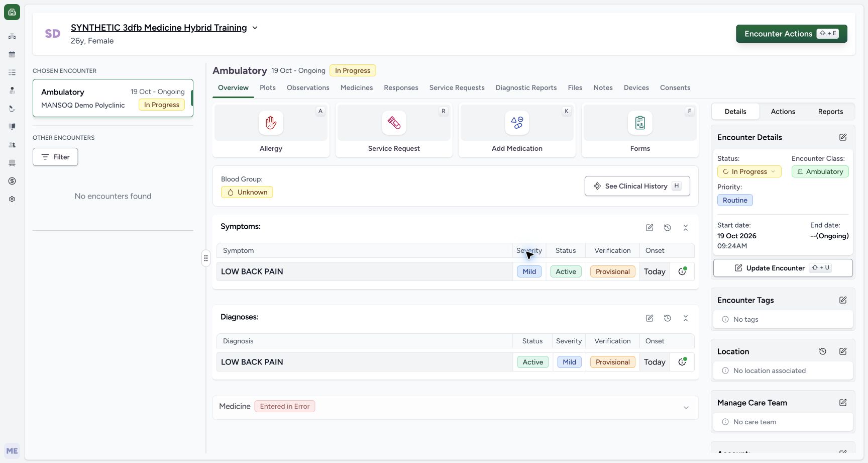Image resolution: width=868 pixels, height=463 pixels.
Task: Open the encounters Filter button
Action: pos(55,157)
